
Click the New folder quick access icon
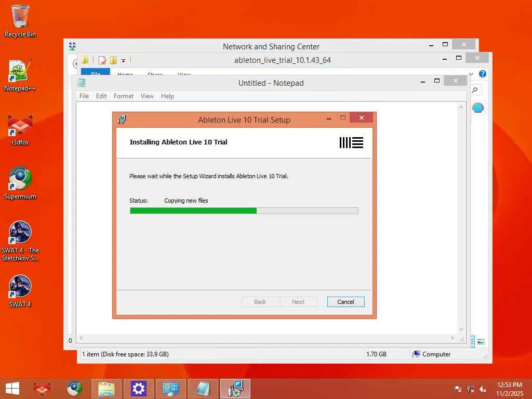pyautogui.click(x=113, y=60)
